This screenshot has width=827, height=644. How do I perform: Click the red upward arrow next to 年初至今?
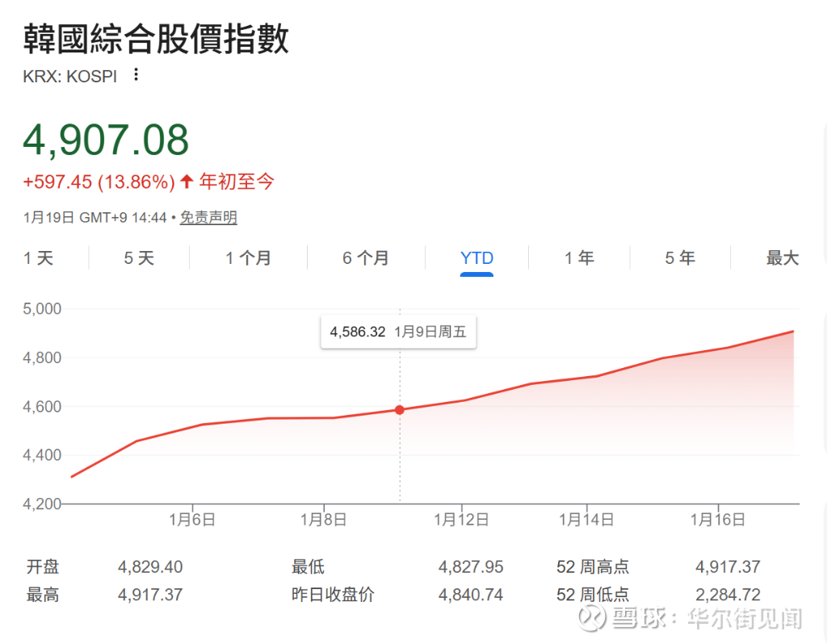(185, 182)
